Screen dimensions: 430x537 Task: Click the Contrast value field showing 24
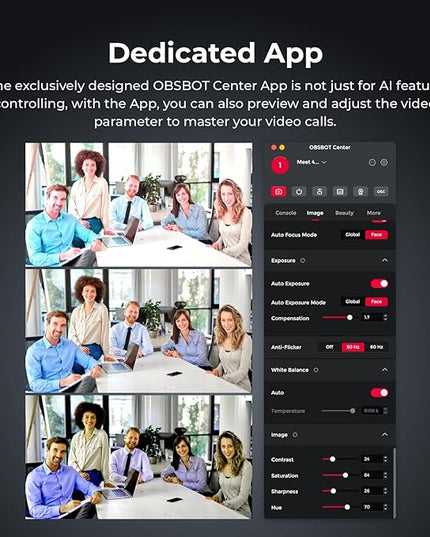(372, 459)
